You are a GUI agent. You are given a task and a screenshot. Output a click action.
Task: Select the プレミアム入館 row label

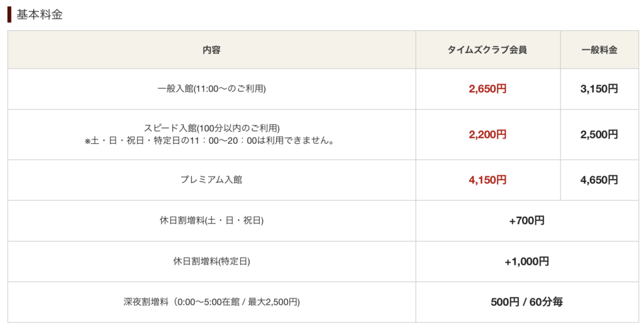(211, 180)
